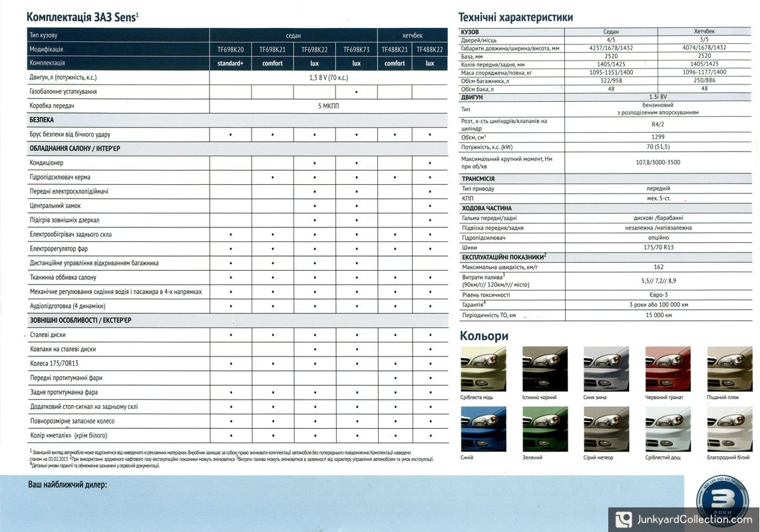The image size is (760, 532).
Task: Click the Аудіопідготовка (4 динаміки) row label
Action: pos(67,306)
